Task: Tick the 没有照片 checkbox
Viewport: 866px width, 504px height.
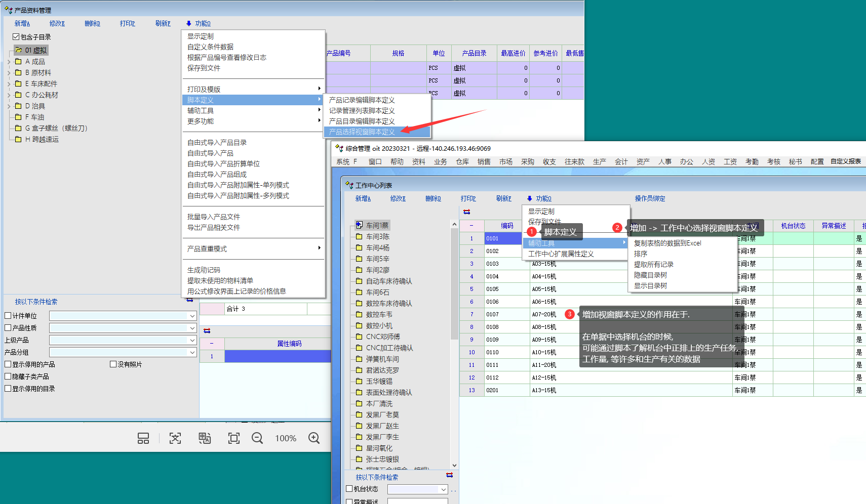Action: (113, 364)
